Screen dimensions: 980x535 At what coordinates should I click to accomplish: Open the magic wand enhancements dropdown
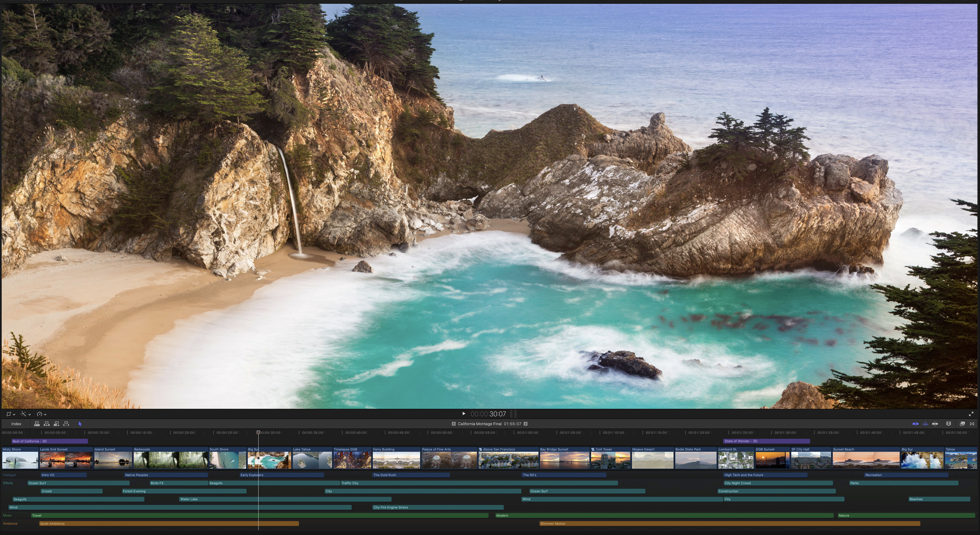(x=26, y=414)
